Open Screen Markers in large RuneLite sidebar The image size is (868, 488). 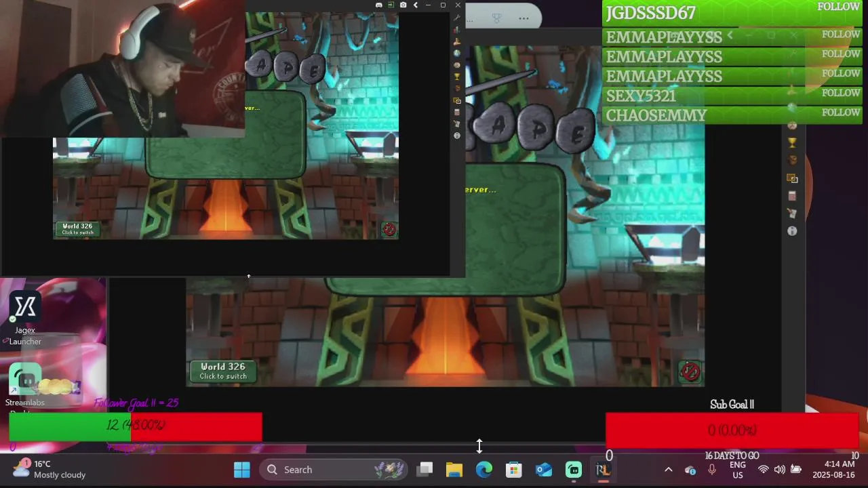click(791, 178)
